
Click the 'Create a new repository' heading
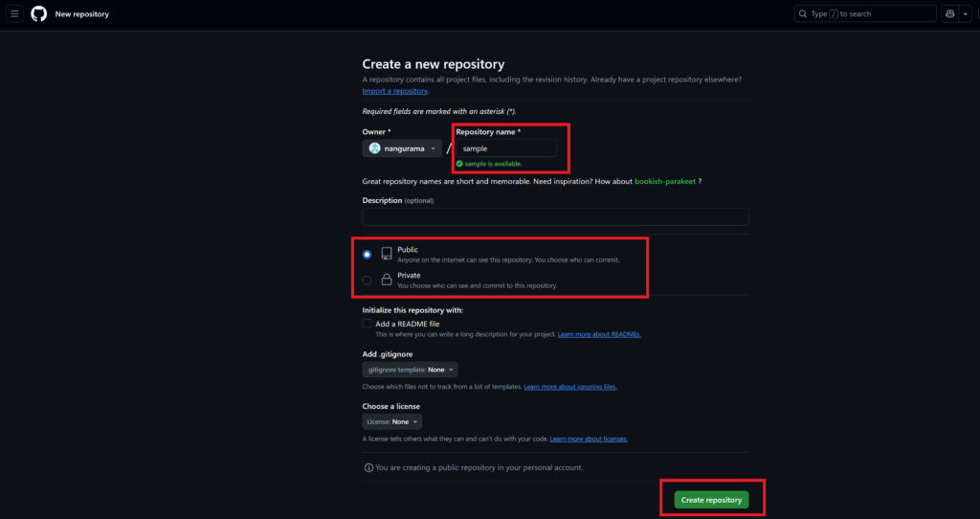coord(434,64)
